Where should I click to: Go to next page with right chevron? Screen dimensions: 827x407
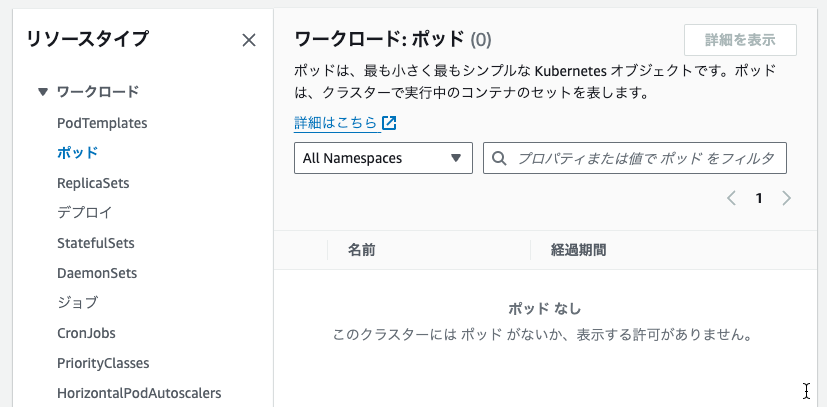[786, 198]
